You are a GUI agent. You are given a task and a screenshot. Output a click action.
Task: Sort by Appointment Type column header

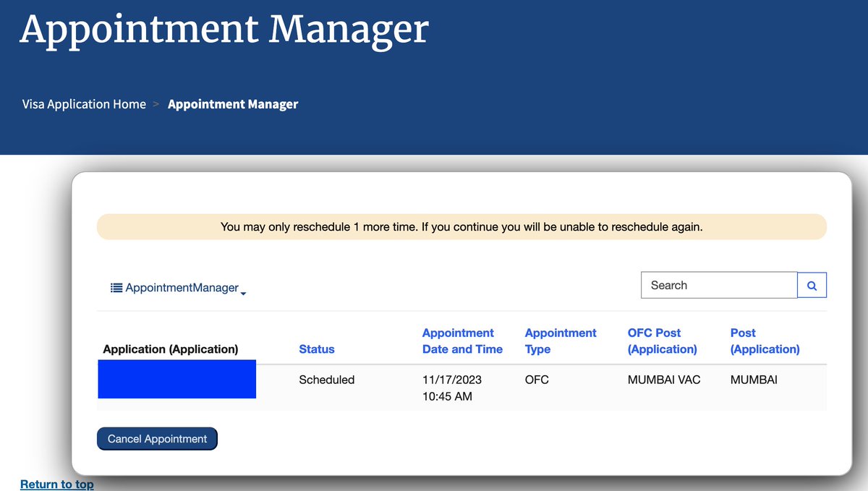tap(561, 341)
